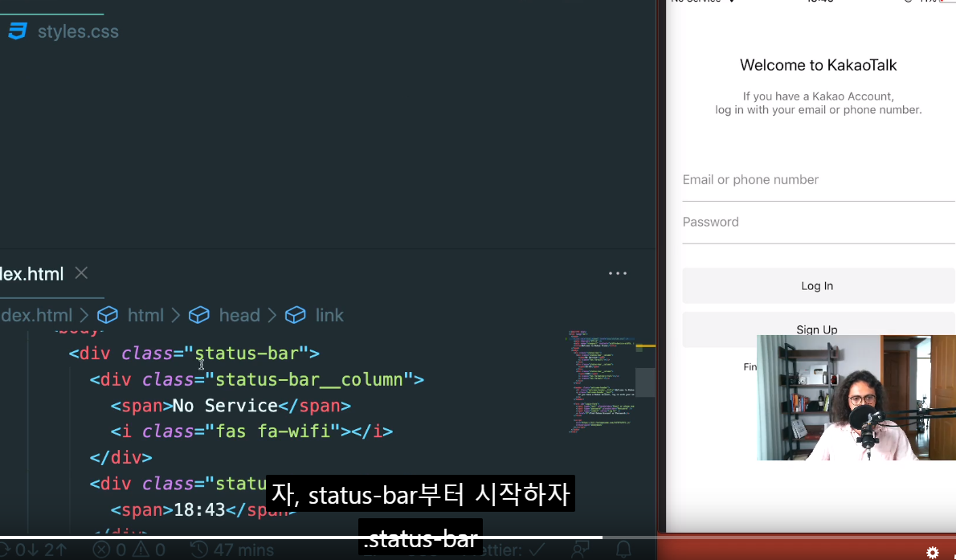Click the 47 mins time tracker status item
The width and height of the screenshot is (956, 560).
click(232, 550)
